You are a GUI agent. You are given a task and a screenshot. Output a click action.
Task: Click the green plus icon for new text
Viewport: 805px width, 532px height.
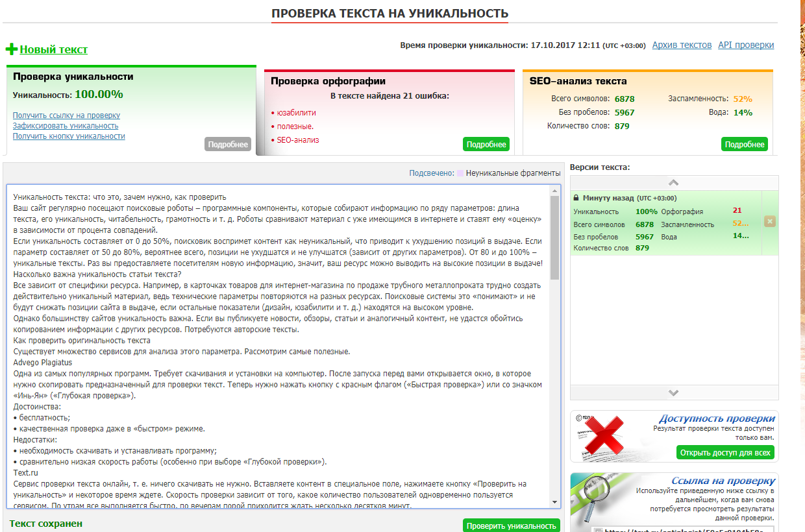[12, 49]
